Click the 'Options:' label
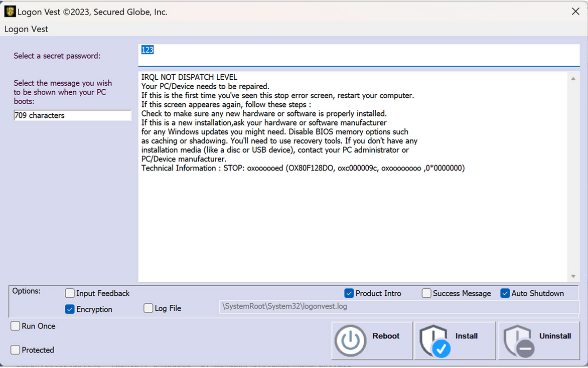This screenshot has height=368, width=588. [26, 291]
